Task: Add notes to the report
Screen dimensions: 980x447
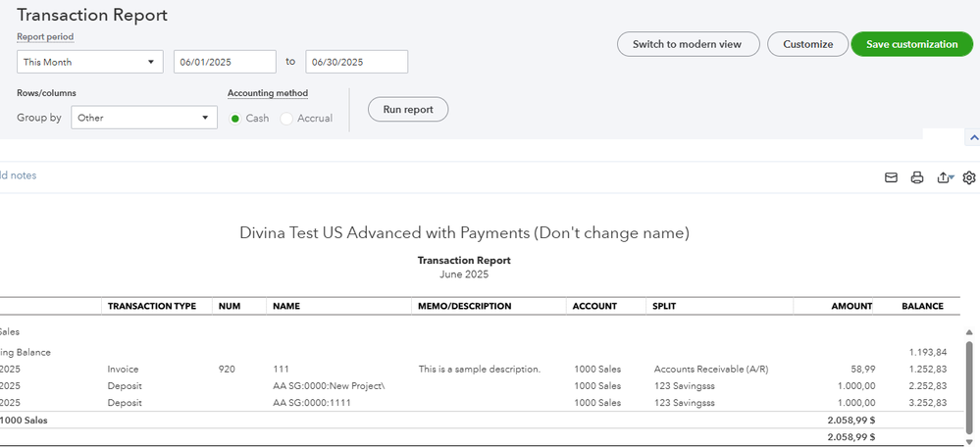Action: (x=19, y=175)
